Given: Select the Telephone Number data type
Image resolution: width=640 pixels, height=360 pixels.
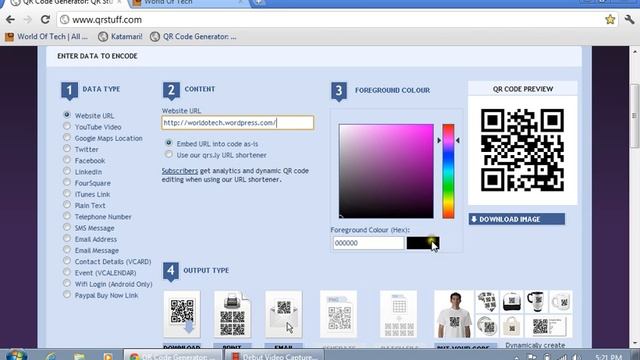Looking at the screenshot, I should click(x=67, y=216).
